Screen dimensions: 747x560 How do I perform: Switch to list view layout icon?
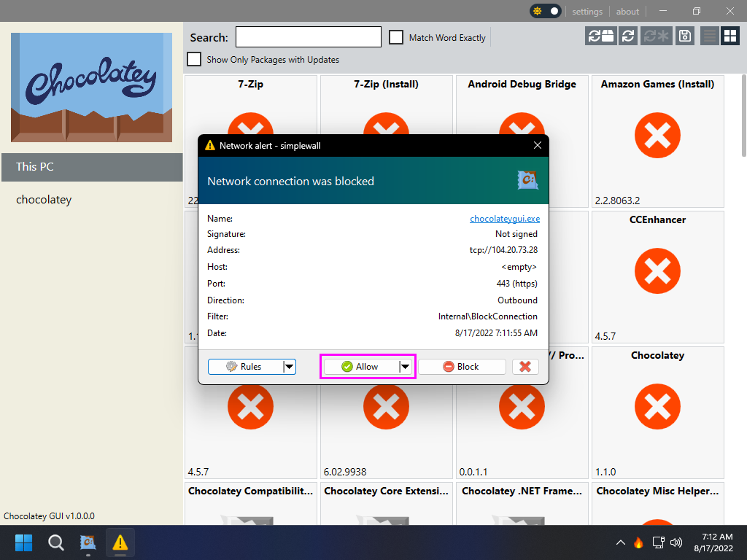pos(709,36)
